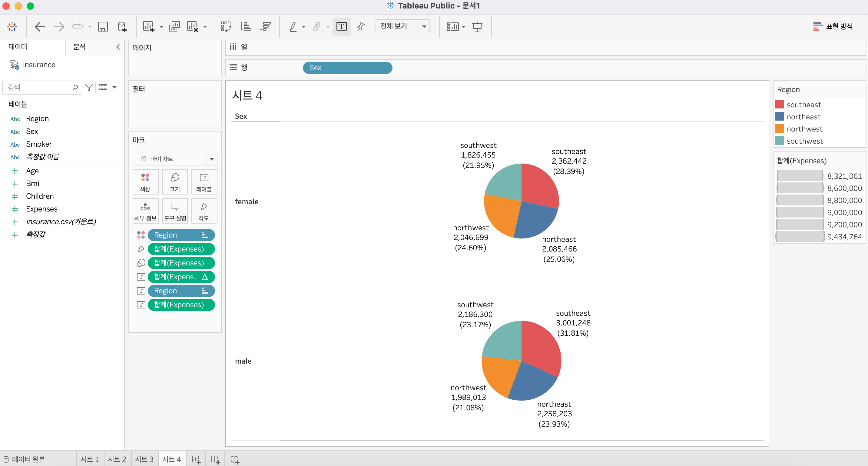Expand the clear sheet dropdown arrow
Screen dimensions: 868x466
coord(205,27)
